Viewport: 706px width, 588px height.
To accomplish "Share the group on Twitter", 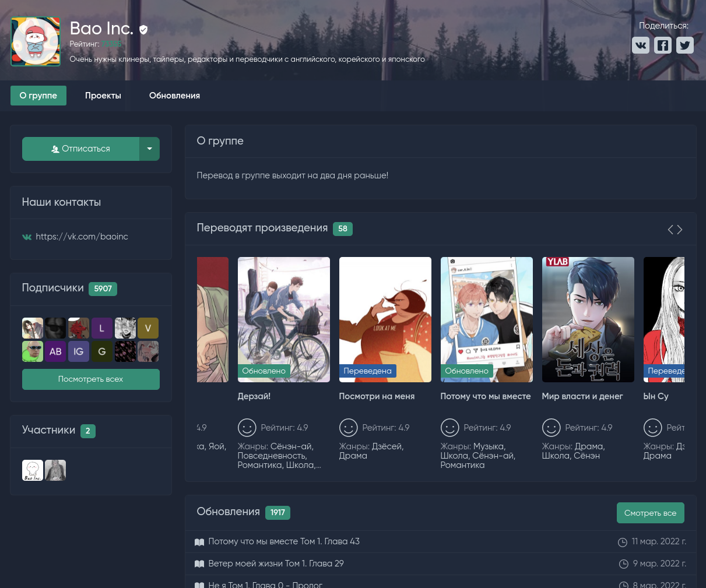I will tap(685, 45).
